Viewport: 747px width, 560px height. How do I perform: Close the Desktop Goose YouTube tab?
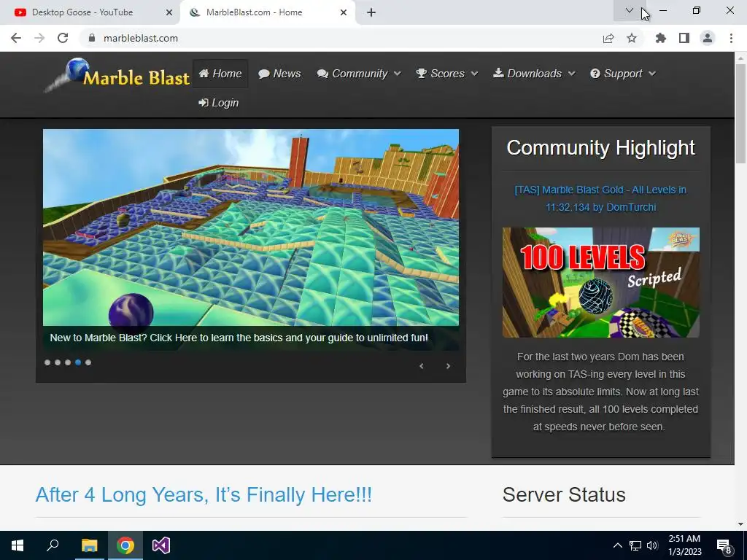[169, 12]
